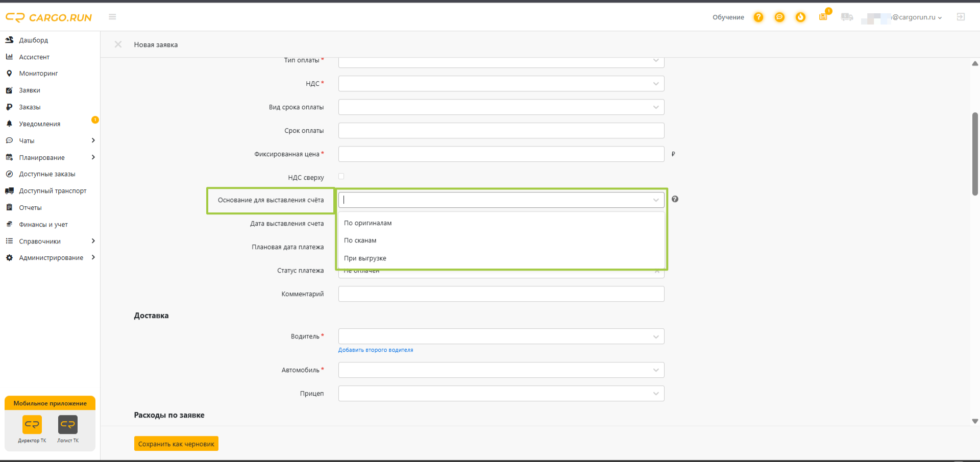Click the Заявки edit icon
The height and width of the screenshot is (462, 980).
9,90
